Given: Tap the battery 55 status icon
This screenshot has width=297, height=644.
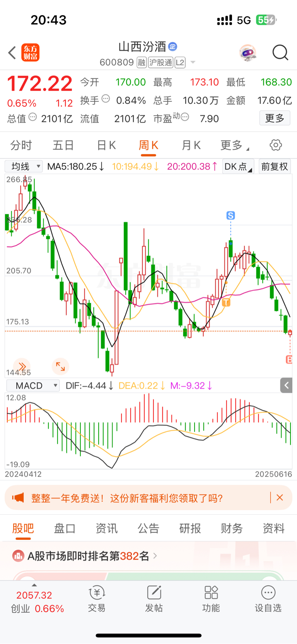Looking at the screenshot, I should (x=266, y=20).
